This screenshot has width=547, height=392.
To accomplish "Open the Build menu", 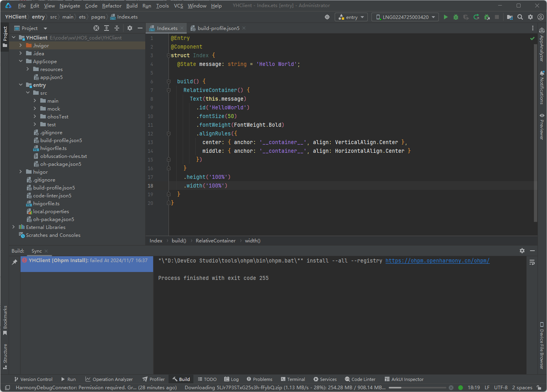I will coord(132,6).
